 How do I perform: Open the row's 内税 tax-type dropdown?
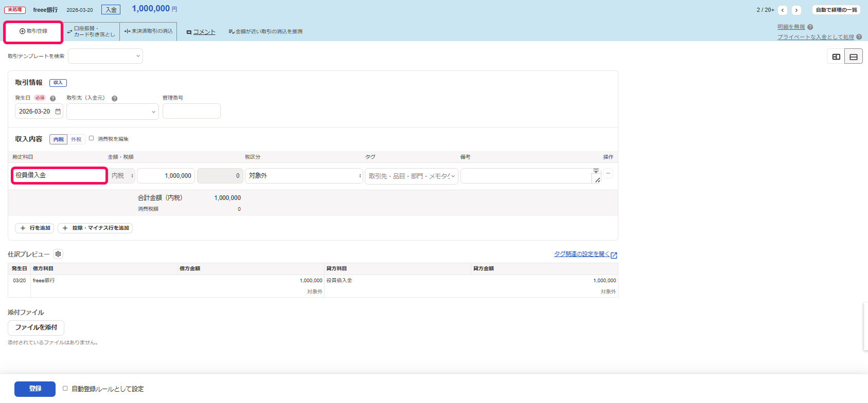(x=121, y=176)
